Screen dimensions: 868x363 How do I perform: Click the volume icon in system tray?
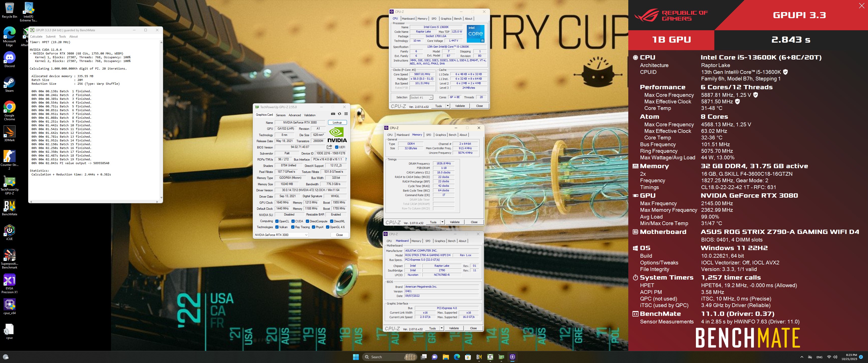pyautogui.click(x=835, y=357)
